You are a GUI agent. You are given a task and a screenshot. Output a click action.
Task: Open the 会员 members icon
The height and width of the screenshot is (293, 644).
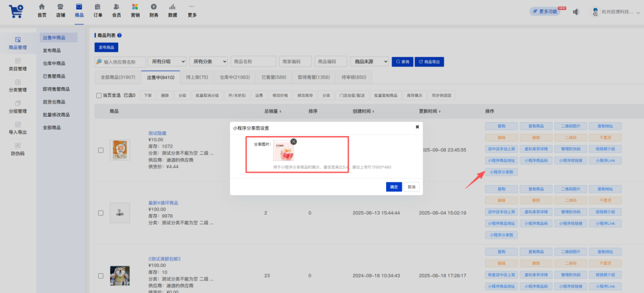pyautogui.click(x=116, y=7)
